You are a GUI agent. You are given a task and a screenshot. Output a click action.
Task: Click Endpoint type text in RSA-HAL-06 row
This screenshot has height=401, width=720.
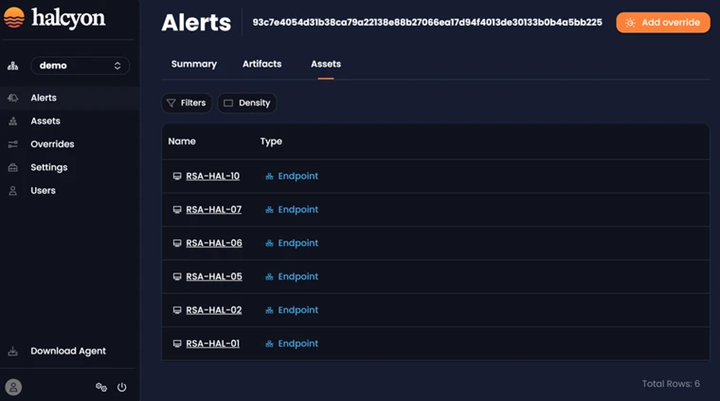(x=298, y=243)
